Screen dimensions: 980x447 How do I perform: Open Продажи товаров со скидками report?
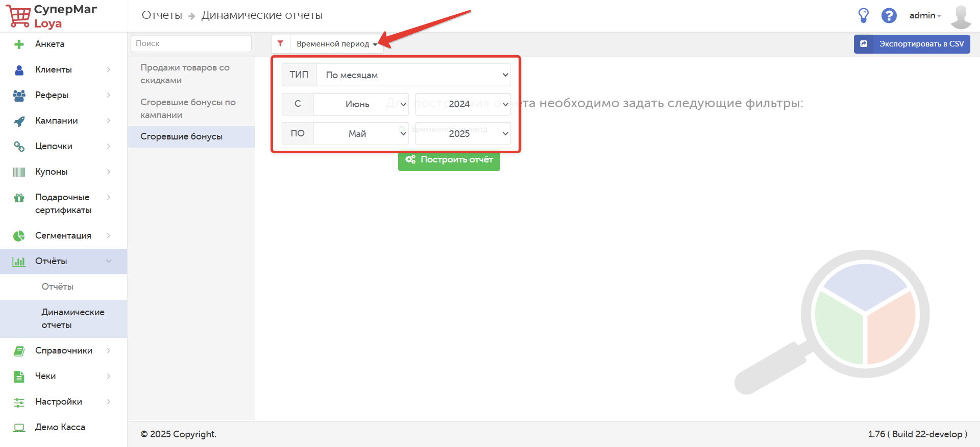point(185,74)
